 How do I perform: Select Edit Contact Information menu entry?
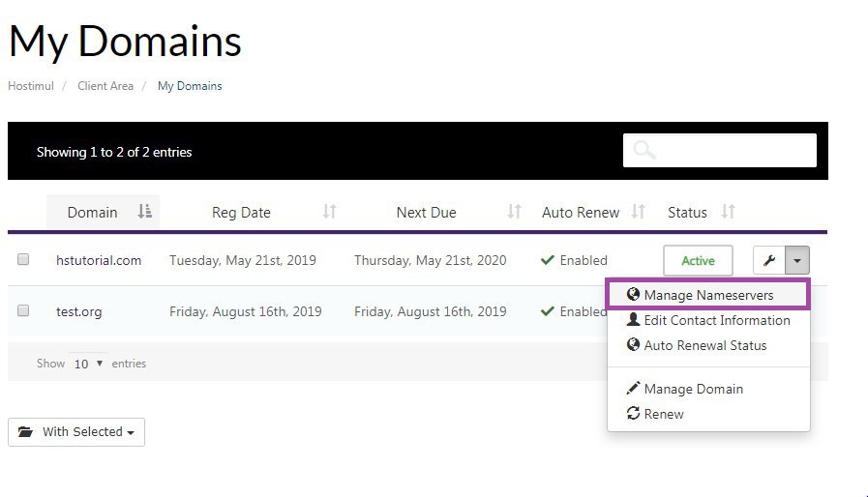[x=716, y=320]
